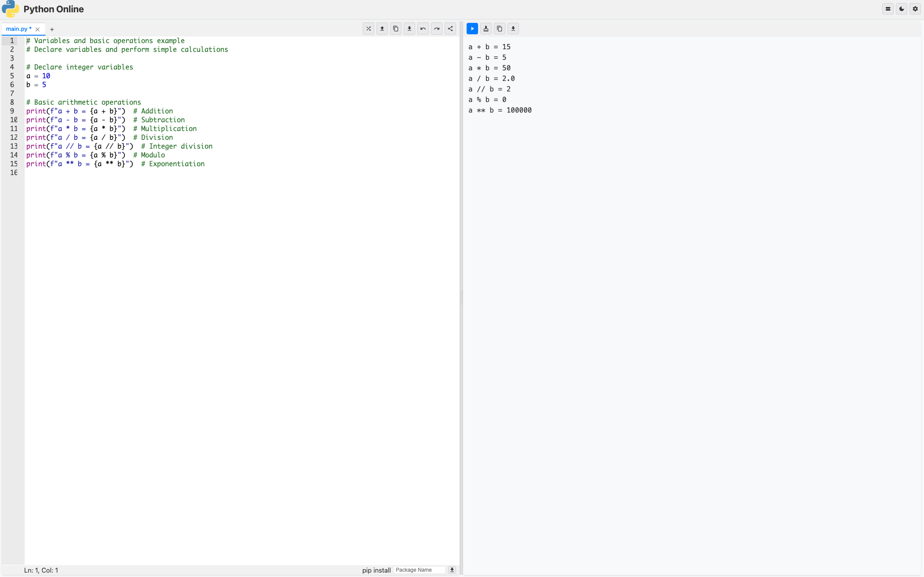Image resolution: width=924 pixels, height=577 pixels.
Task: Click the '# Modulo' print line
Action: tap(95, 155)
